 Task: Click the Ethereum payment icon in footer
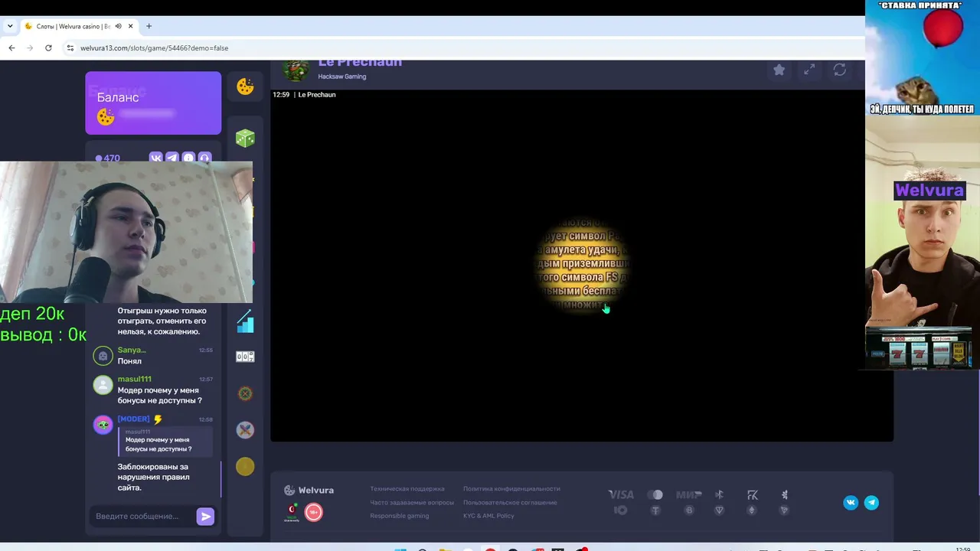point(752,510)
